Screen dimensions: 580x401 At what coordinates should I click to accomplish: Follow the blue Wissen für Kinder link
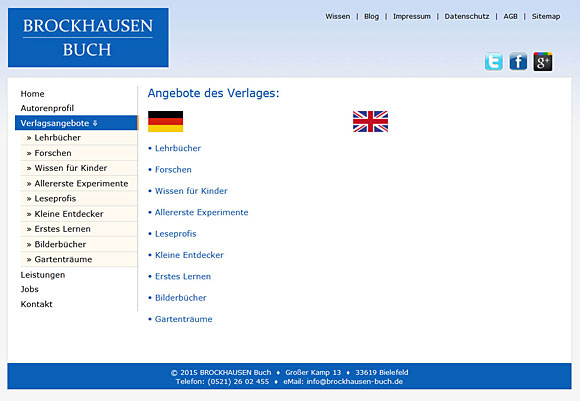pyautogui.click(x=191, y=191)
